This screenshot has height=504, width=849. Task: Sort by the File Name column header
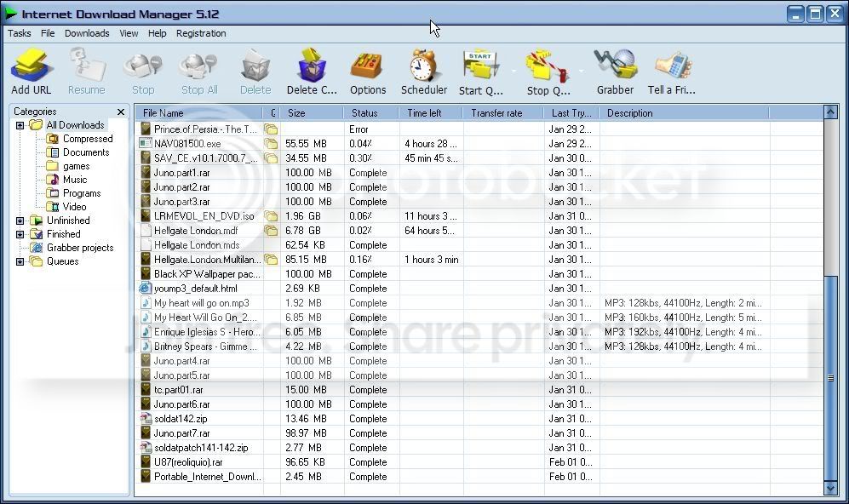pyautogui.click(x=198, y=113)
